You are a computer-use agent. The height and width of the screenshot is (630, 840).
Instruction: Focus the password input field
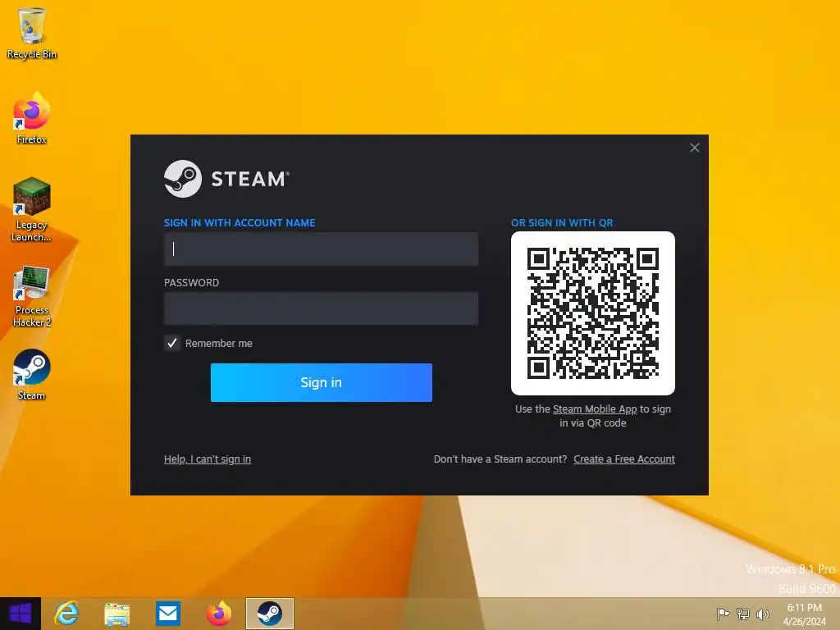321,308
